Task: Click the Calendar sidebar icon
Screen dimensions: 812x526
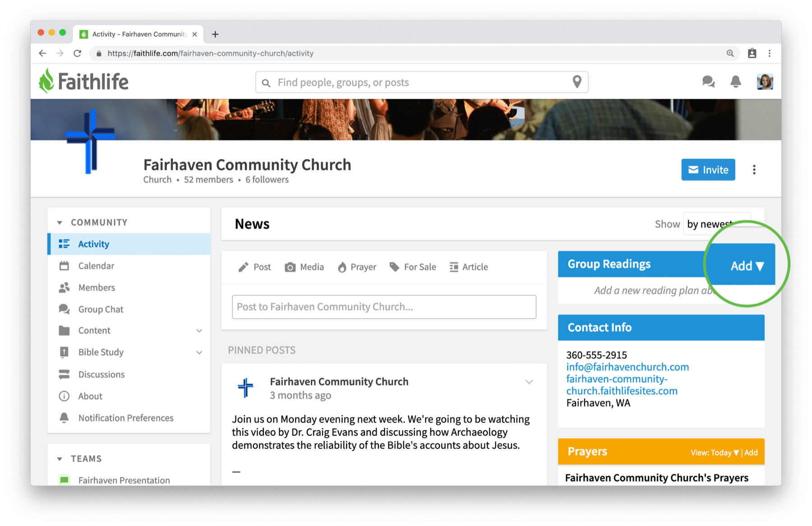Action: coord(65,266)
